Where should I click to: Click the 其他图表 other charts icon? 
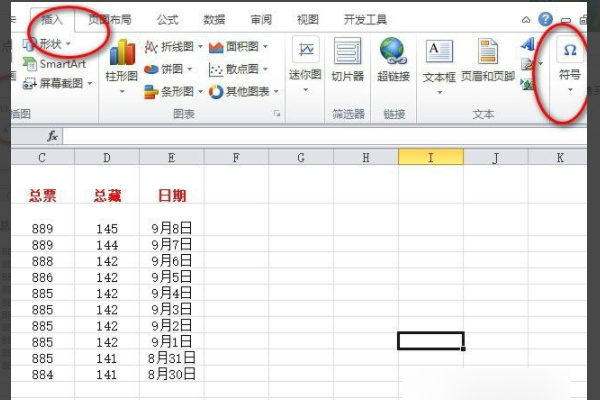pos(216,92)
